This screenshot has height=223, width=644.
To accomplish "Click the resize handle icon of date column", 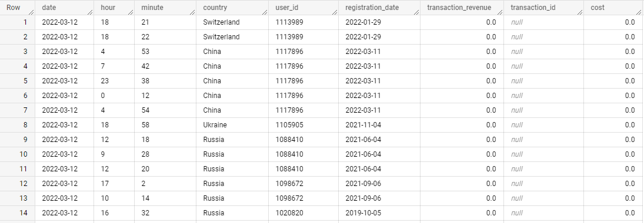I will tap(90, 12).
